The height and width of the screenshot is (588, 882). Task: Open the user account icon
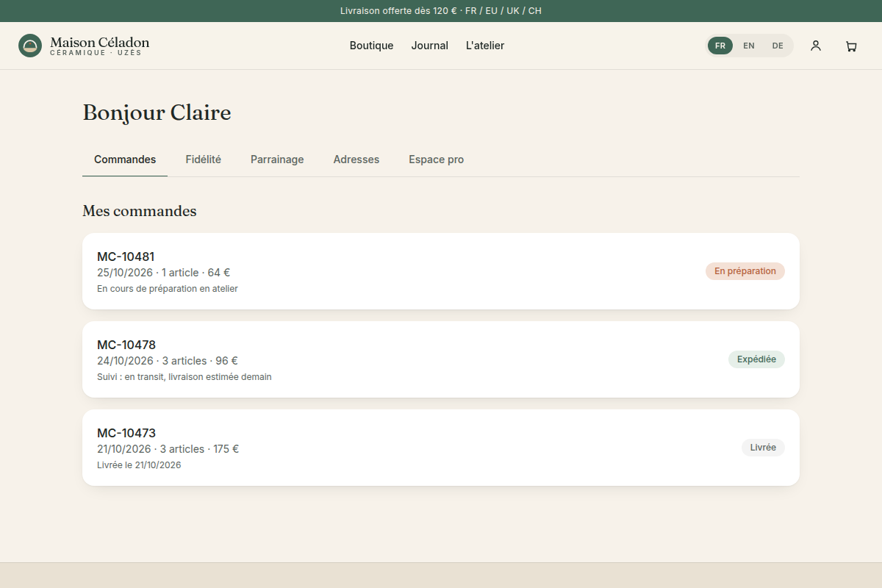[x=816, y=46]
